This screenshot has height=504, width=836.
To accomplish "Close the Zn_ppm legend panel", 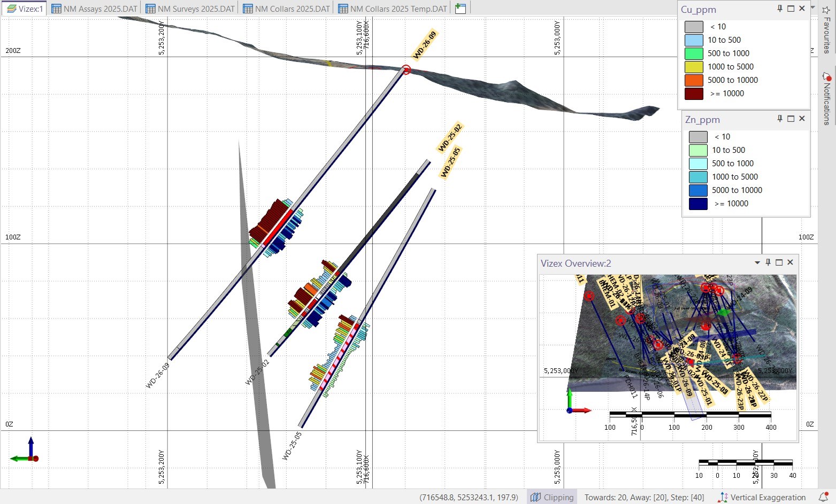I will 802,119.
